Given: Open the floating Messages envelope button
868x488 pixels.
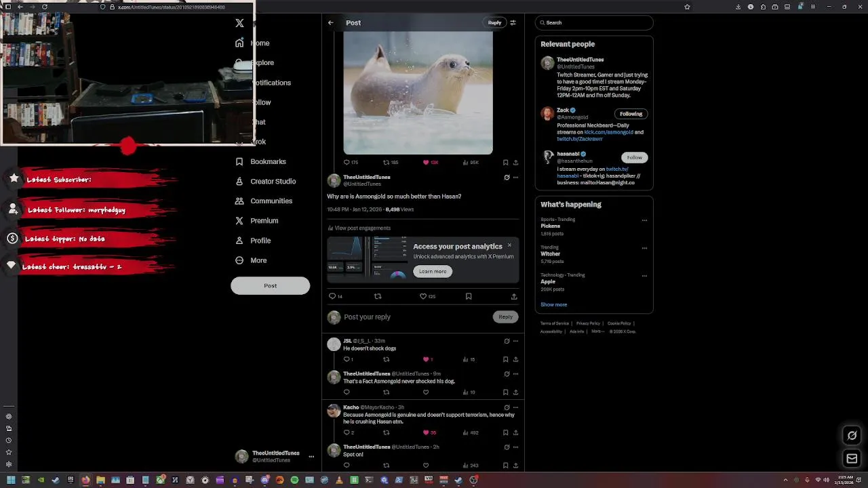Looking at the screenshot, I should [x=852, y=459].
